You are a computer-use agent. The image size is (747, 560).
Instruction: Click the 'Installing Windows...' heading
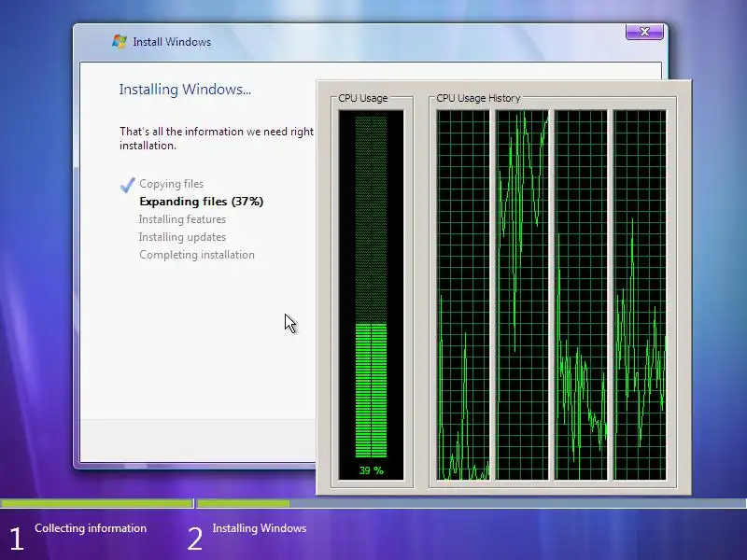pyautogui.click(x=185, y=90)
